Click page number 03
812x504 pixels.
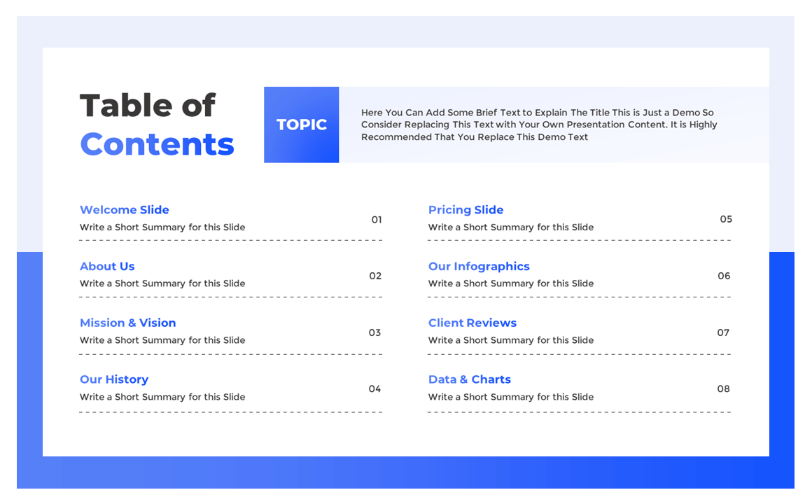click(x=375, y=332)
